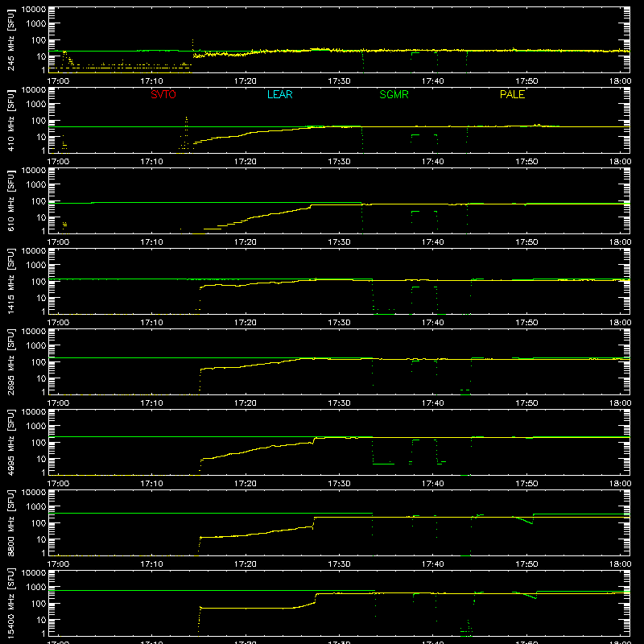Click 17:10 time label under 2695 MHz panel
The height and width of the screenshot is (644, 644).
click(151, 403)
